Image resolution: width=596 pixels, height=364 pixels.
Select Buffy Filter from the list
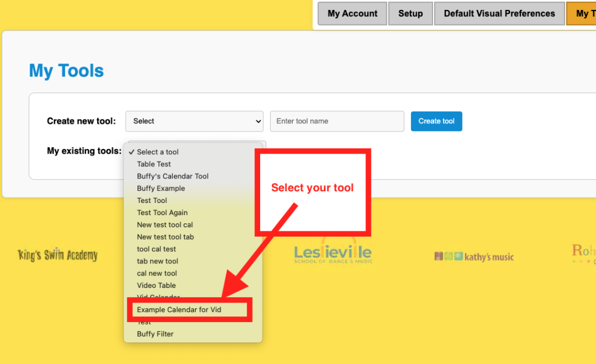(x=155, y=334)
